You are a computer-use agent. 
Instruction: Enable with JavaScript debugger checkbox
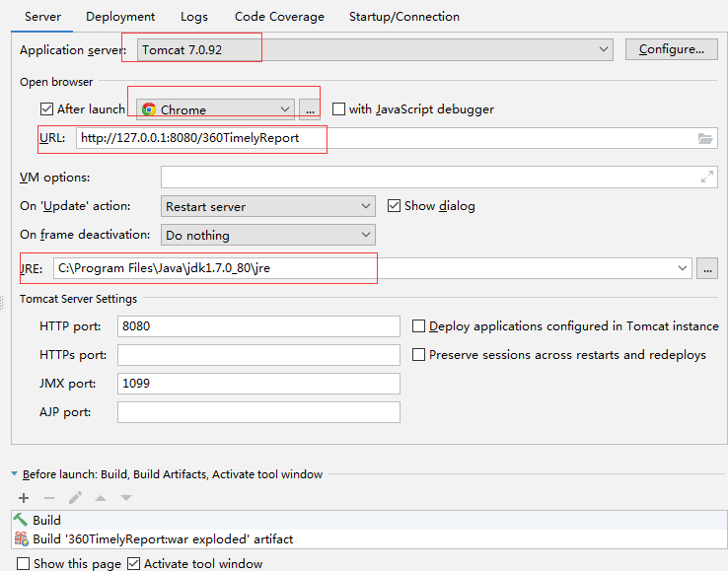point(339,109)
